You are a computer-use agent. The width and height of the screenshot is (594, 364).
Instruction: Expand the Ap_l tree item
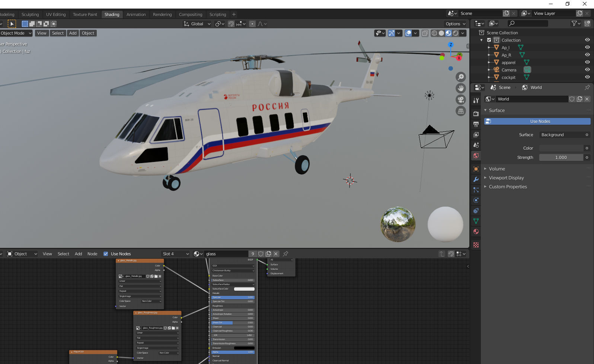click(489, 48)
